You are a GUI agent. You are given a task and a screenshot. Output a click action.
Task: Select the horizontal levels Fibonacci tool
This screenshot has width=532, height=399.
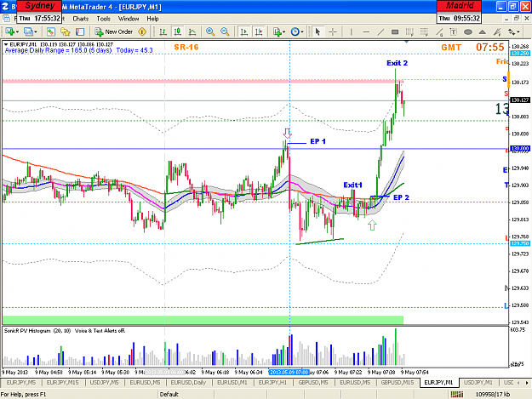424,31
